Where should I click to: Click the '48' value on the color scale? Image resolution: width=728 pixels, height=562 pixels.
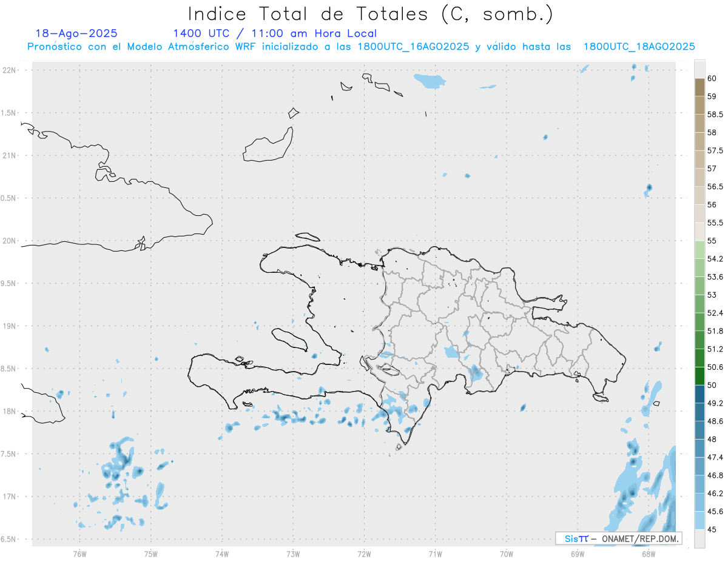(x=712, y=439)
